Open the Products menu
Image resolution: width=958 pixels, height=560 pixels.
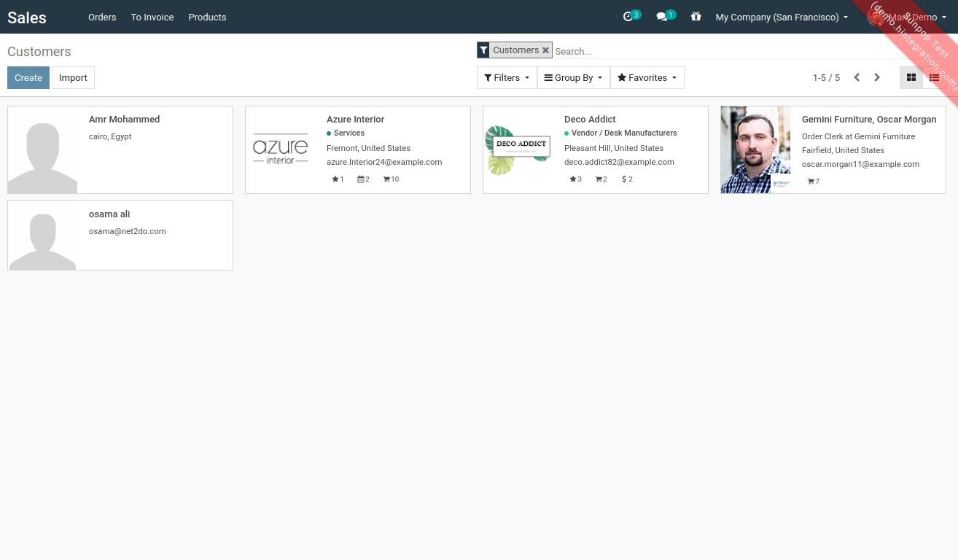click(x=207, y=17)
